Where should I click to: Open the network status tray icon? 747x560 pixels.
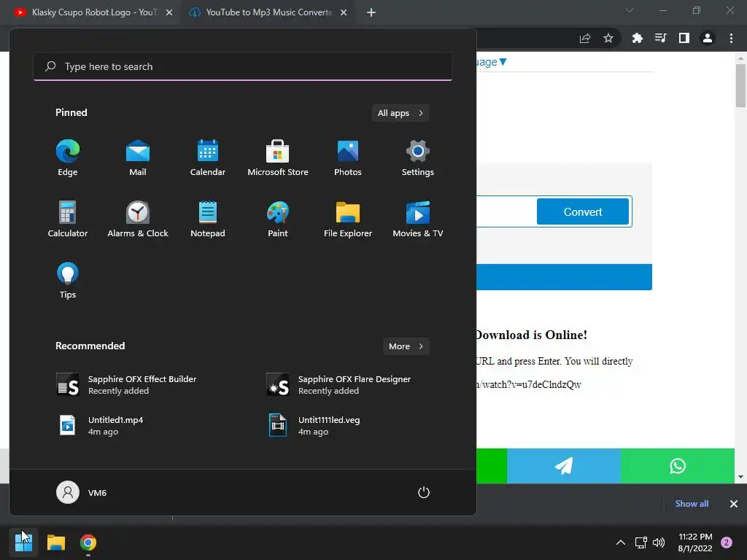click(640, 542)
